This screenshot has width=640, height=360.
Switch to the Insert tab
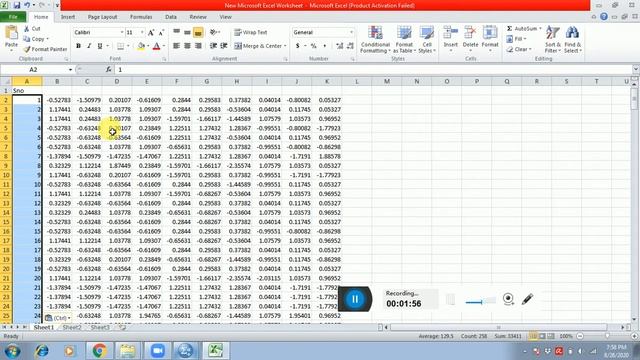click(68, 17)
